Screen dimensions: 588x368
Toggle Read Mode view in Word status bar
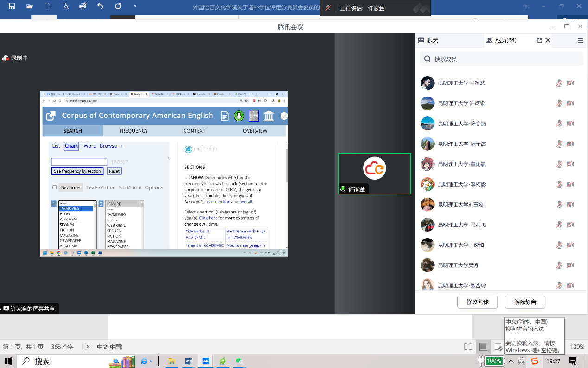pos(468,347)
